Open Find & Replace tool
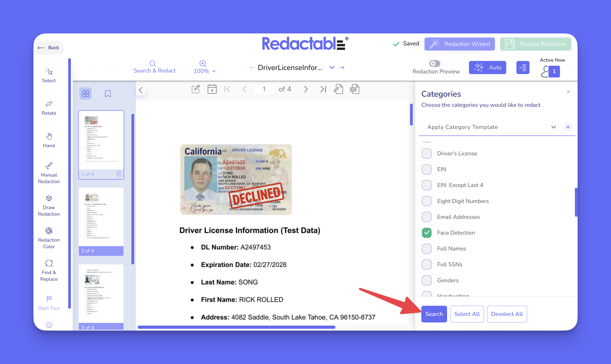The width and height of the screenshot is (611, 364). 49,270
